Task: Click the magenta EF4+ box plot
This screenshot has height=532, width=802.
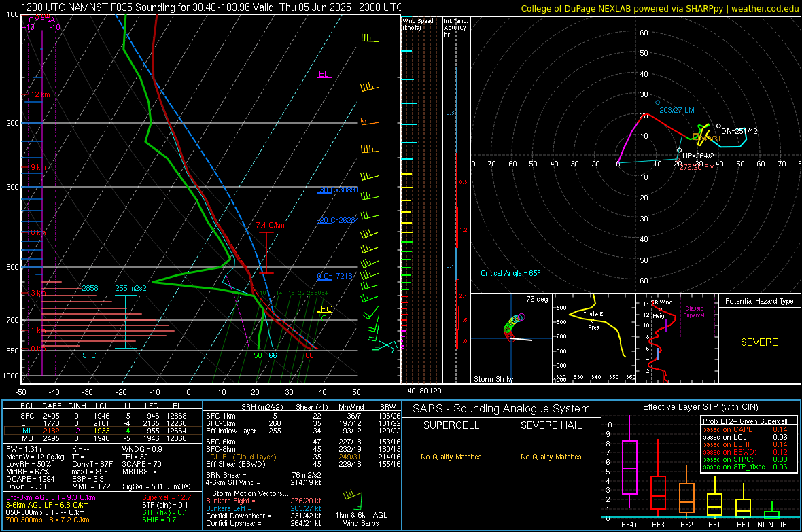Action: (629, 462)
